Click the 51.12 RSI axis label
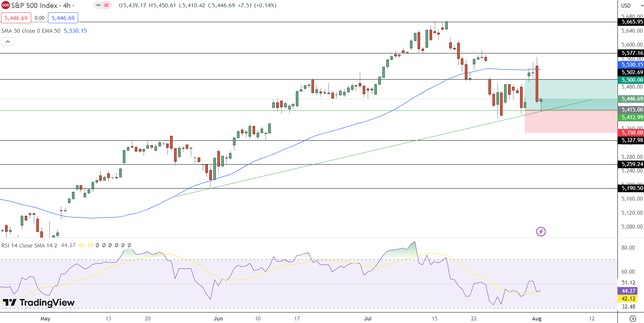Image resolution: width=644 pixels, height=323 pixels. pyautogui.click(x=628, y=283)
